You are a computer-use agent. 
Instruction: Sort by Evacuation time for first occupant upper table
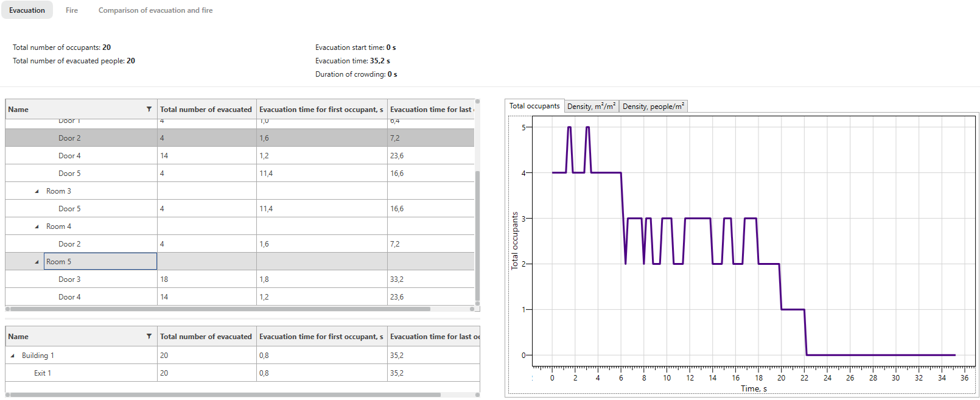pos(321,110)
